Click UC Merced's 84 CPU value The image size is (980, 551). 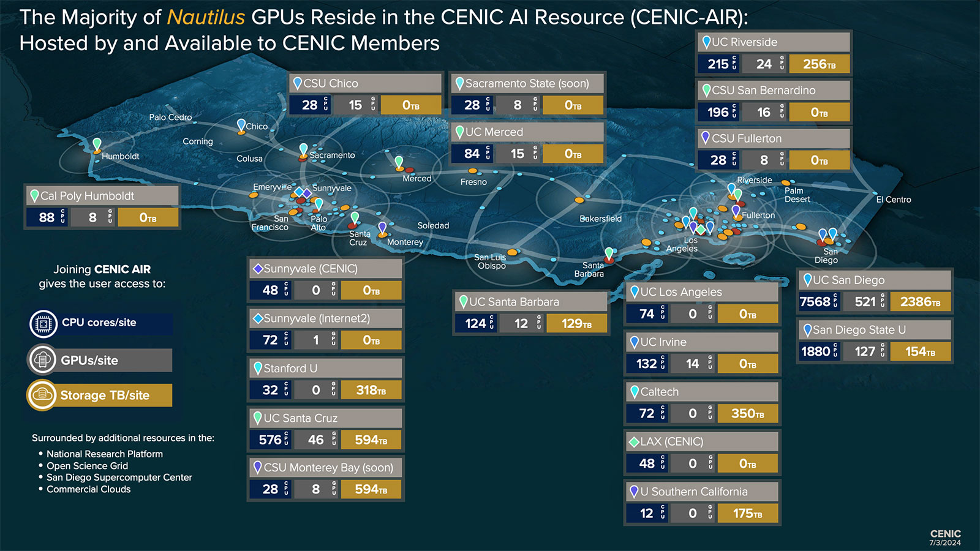tap(472, 154)
